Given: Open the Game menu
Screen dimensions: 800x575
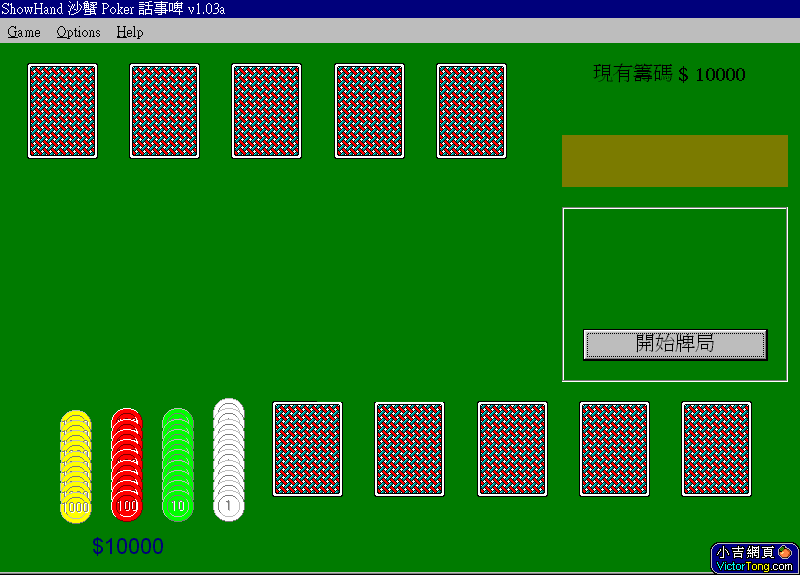Looking at the screenshot, I should pyautogui.click(x=23, y=32).
